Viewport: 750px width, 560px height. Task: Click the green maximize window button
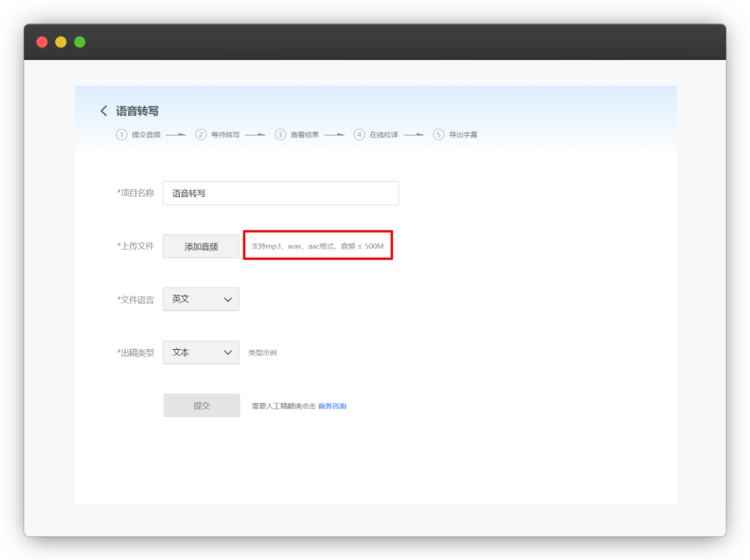pyautogui.click(x=80, y=42)
